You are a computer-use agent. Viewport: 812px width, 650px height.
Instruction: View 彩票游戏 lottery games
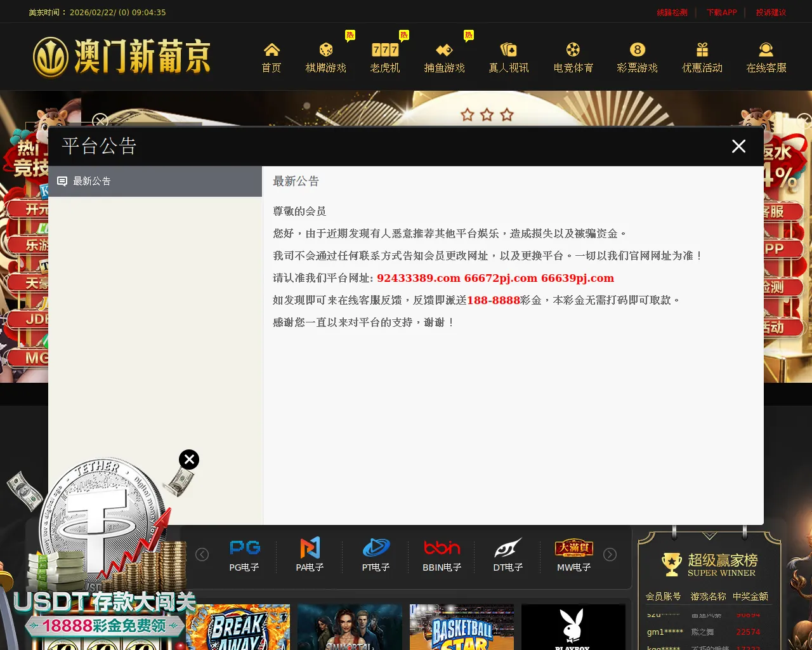638,57
